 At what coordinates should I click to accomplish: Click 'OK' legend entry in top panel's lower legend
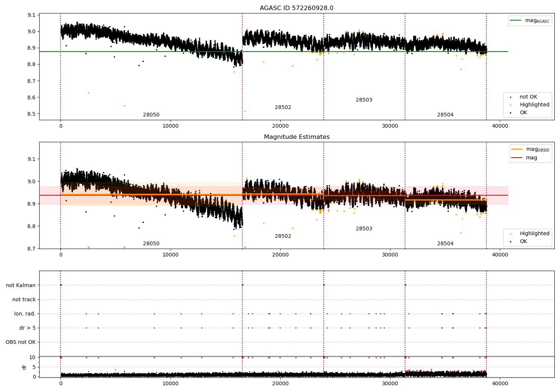pyautogui.click(x=523, y=113)
